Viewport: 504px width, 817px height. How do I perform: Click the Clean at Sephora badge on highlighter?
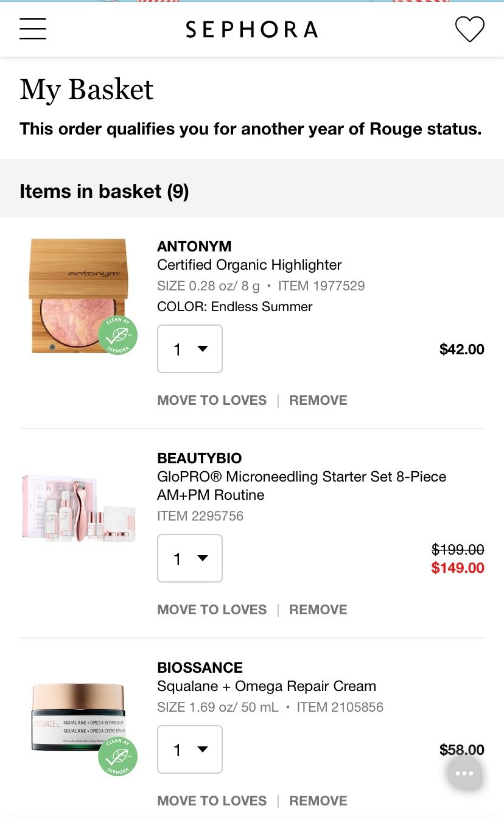(x=117, y=335)
